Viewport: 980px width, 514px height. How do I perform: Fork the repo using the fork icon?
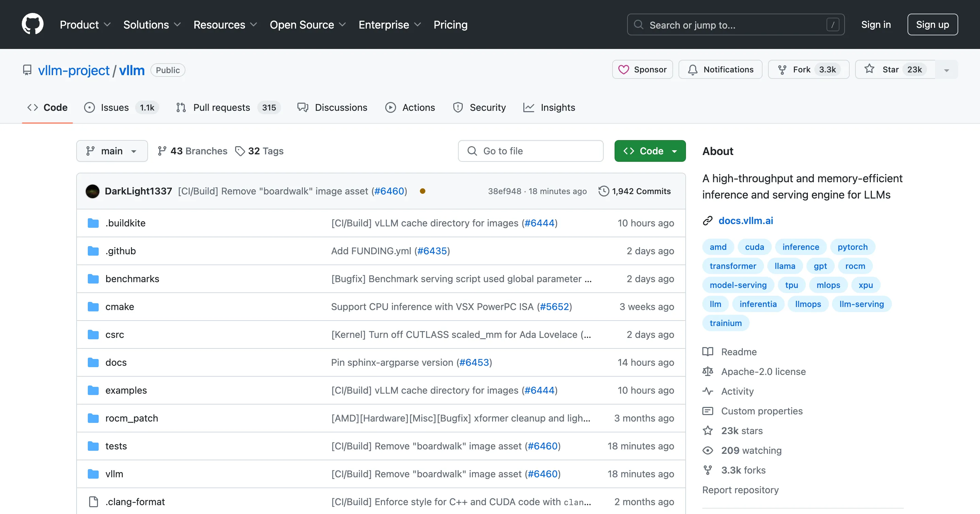pyautogui.click(x=782, y=69)
